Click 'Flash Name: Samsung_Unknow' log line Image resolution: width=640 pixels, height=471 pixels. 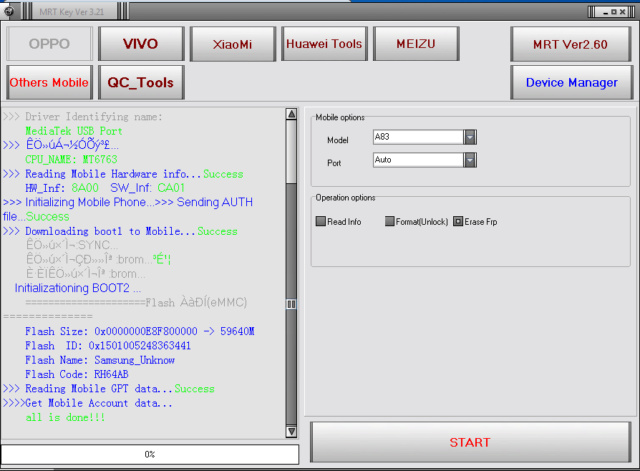(x=100, y=360)
